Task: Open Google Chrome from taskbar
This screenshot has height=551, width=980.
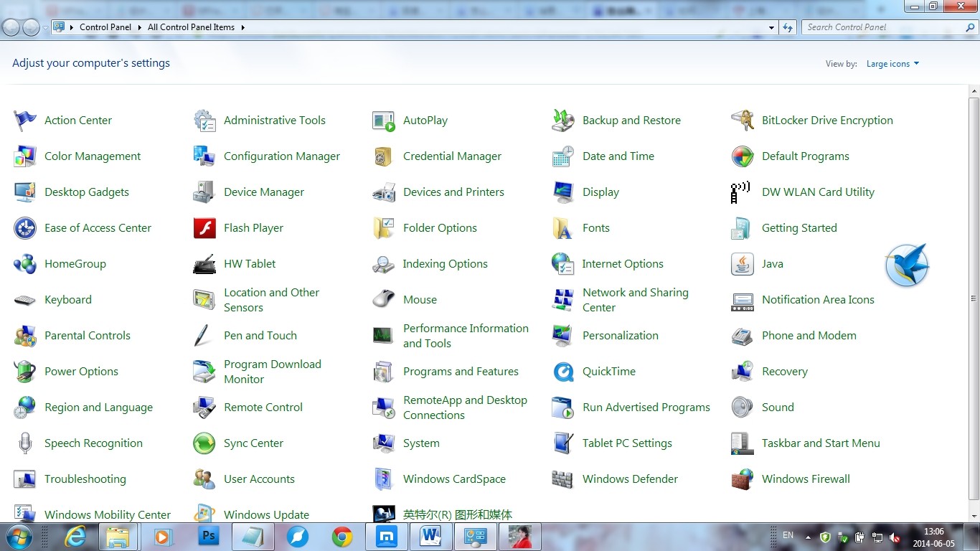Action: [x=342, y=537]
